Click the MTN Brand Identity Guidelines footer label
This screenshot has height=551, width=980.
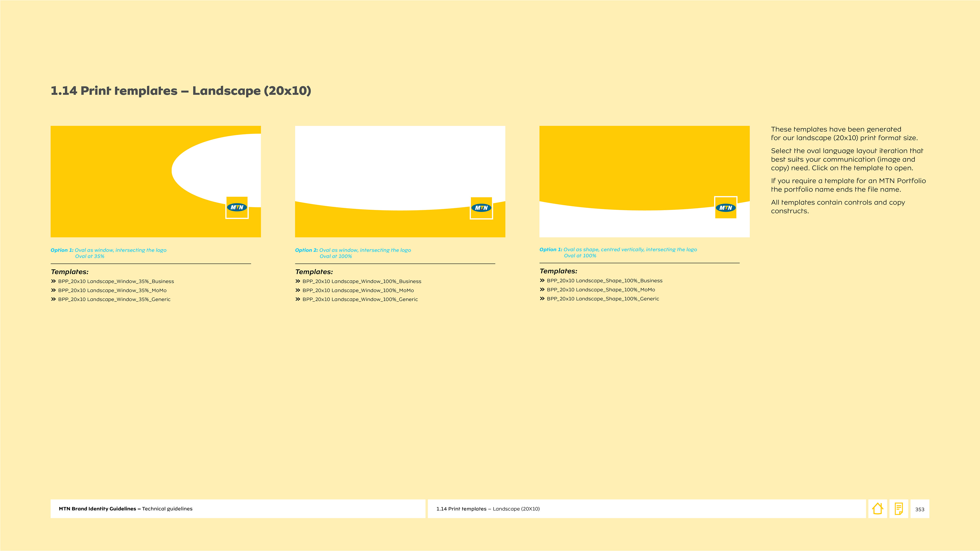125,509
